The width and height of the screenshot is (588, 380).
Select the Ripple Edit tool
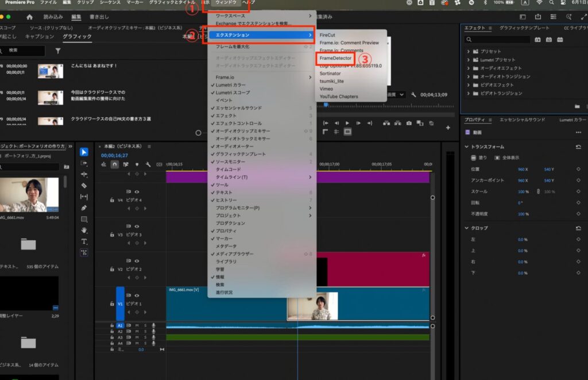84,174
